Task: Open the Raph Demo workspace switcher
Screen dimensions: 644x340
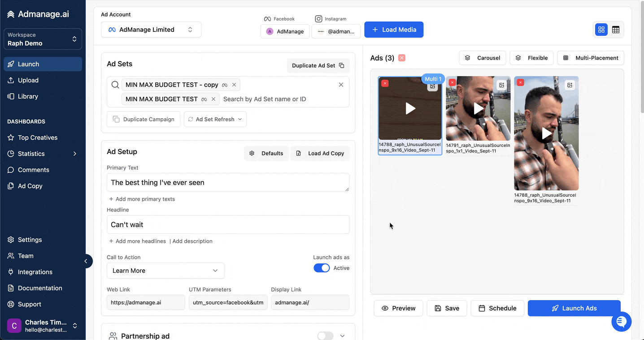Action: (x=43, y=39)
